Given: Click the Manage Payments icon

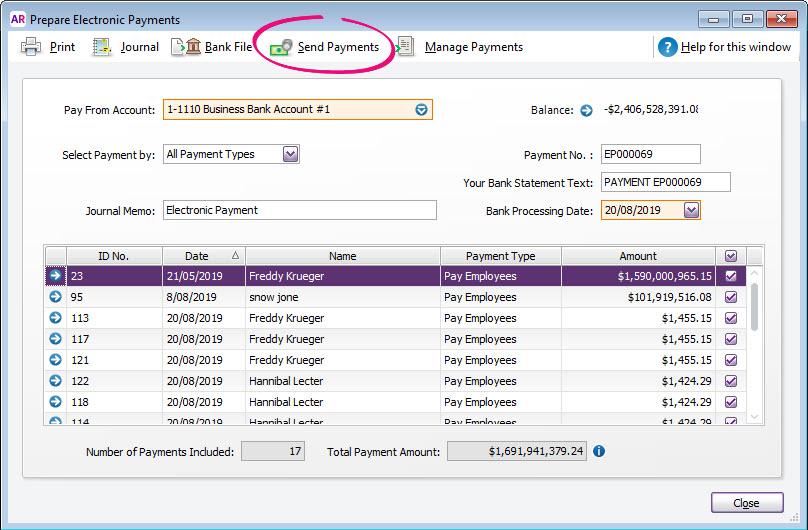Looking at the screenshot, I should click(x=406, y=47).
